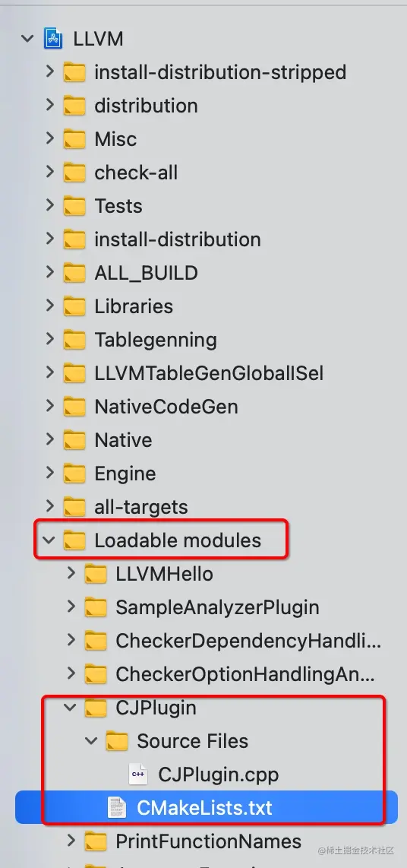The height and width of the screenshot is (868, 407).
Task: Click the Loadable modules folder icon
Action: (74, 540)
